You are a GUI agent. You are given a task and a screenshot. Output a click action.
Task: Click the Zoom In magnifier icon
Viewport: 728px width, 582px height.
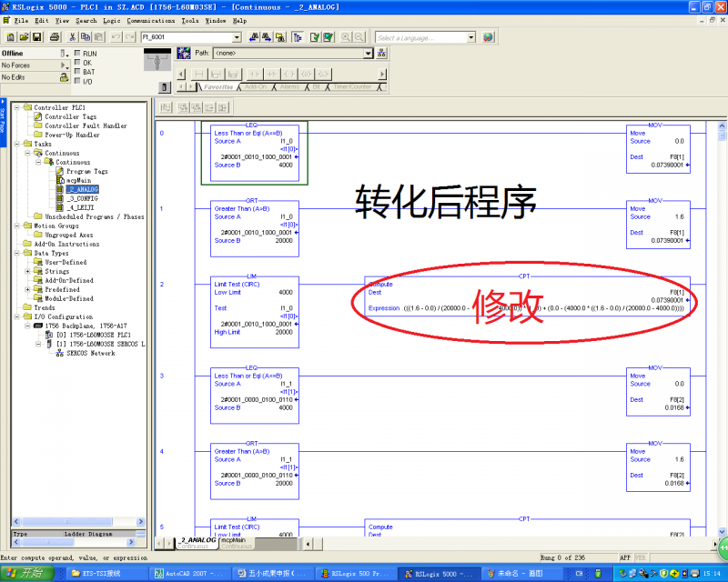pos(346,37)
